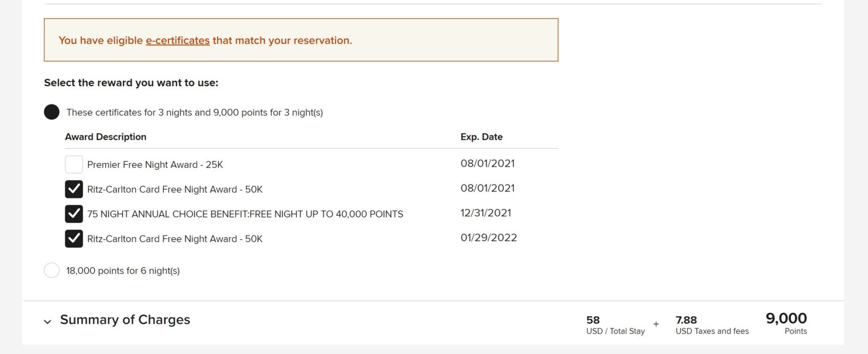The image size is (868, 354).
Task: Uncheck Ritz-Carlton award expiring 08/01/2021
Action: pos(74,189)
